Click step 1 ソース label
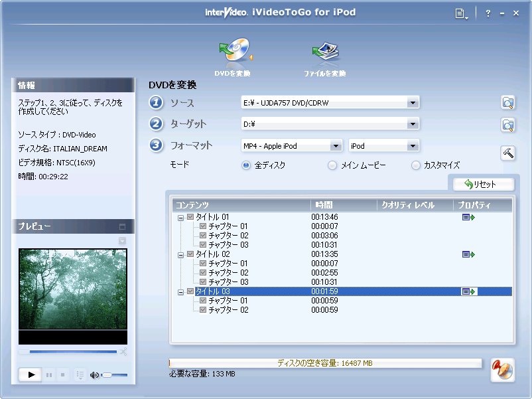 (182, 103)
